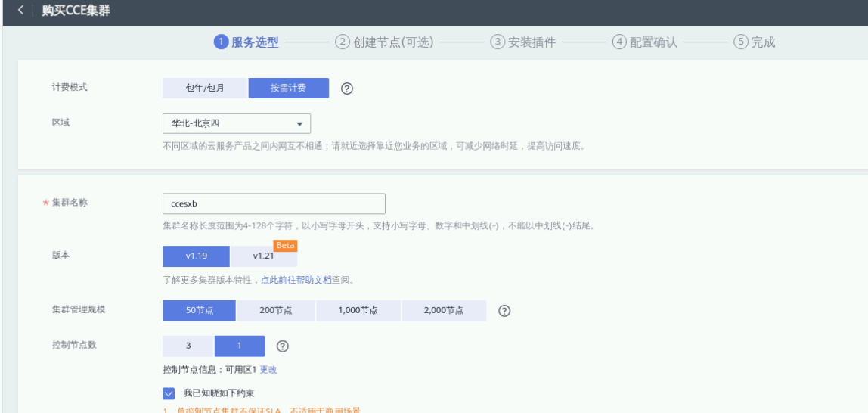The height and width of the screenshot is (413, 868).
Task: Select 1,000节点 cluster scale
Action: 358,311
